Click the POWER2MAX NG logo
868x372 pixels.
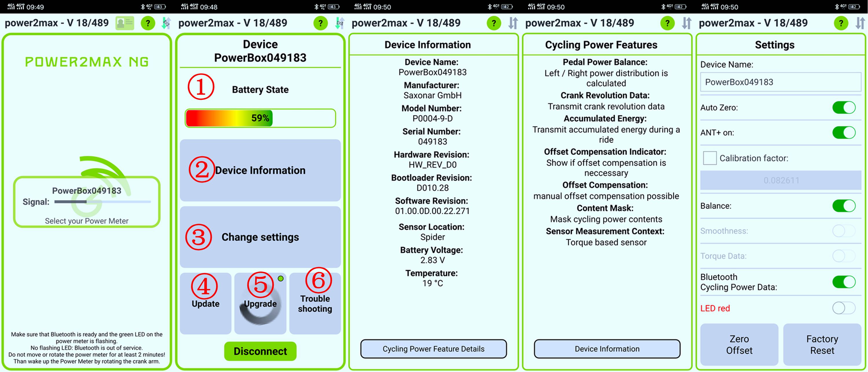click(87, 62)
